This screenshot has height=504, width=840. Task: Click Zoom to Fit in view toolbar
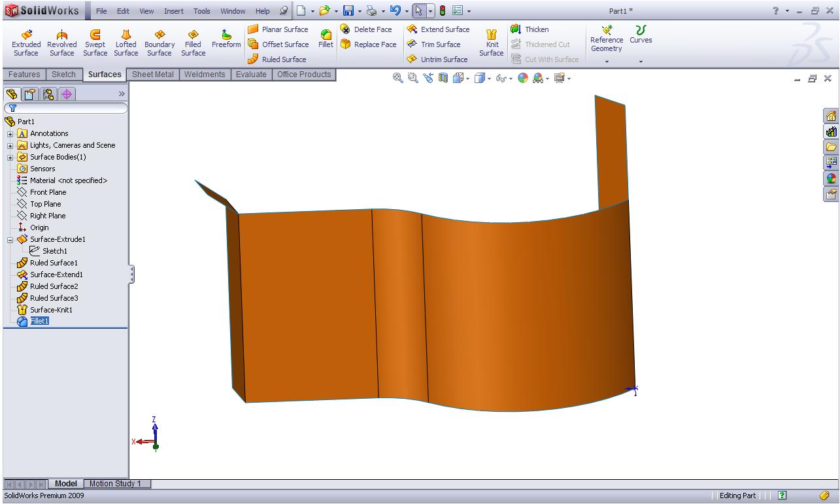(x=397, y=78)
